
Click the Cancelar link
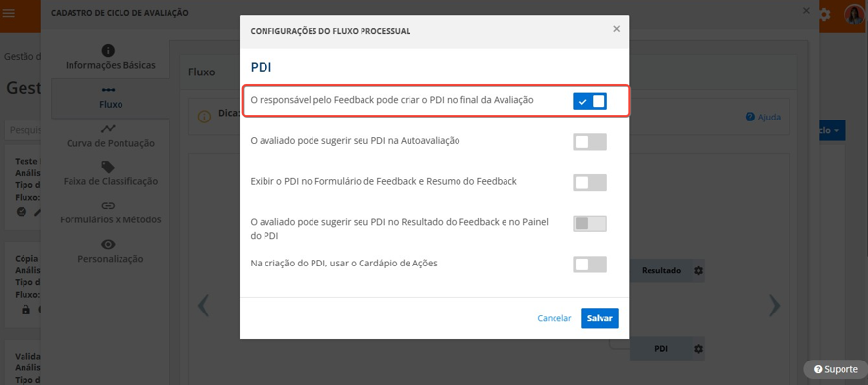pos(555,318)
